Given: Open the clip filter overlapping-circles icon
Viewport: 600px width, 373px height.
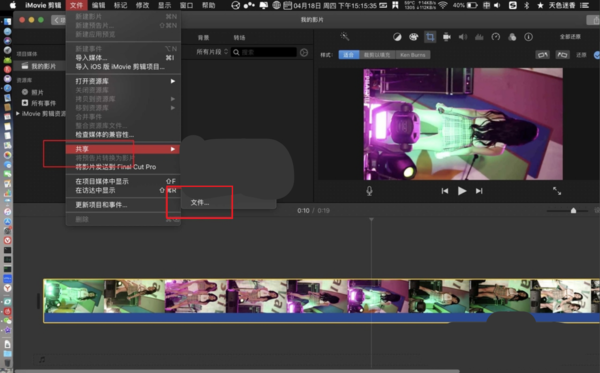Looking at the screenshot, I should pyautogui.click(x=512, y=37).
